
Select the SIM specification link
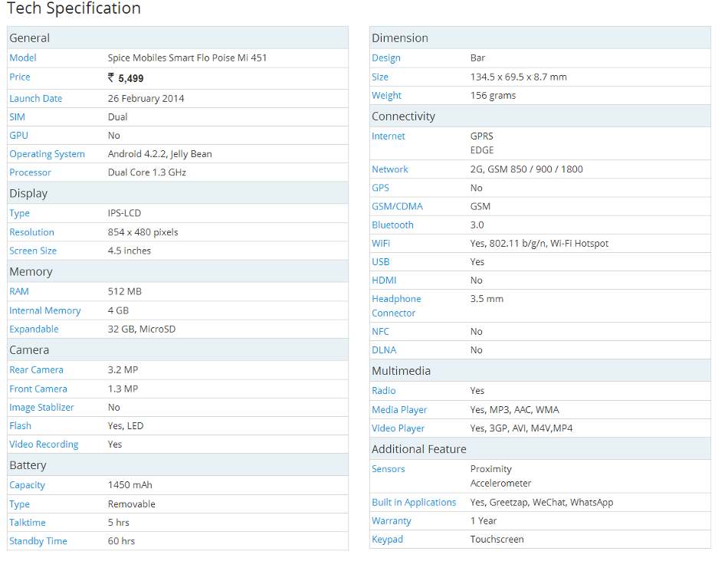tap(17, 117)
